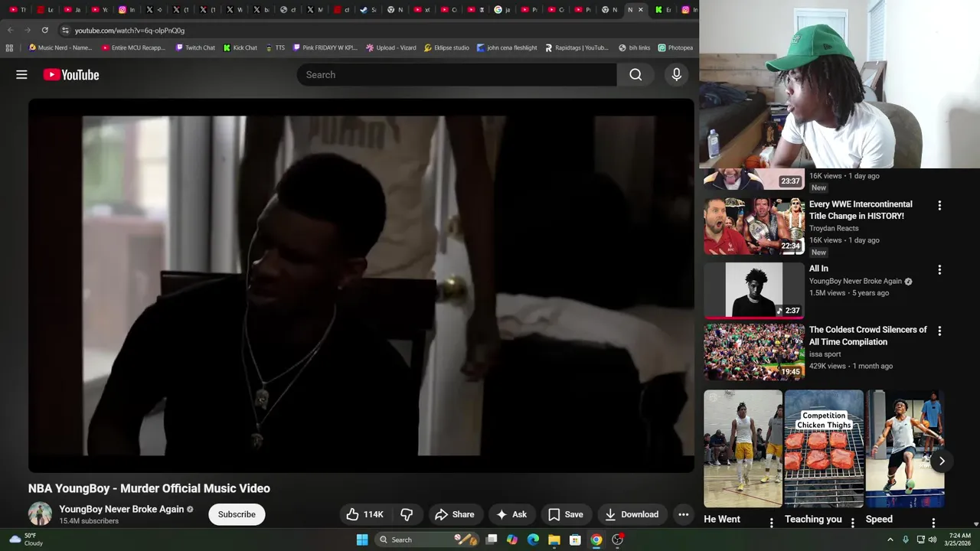Open the Coldest Crowd Silencers thumbnail

754,351
